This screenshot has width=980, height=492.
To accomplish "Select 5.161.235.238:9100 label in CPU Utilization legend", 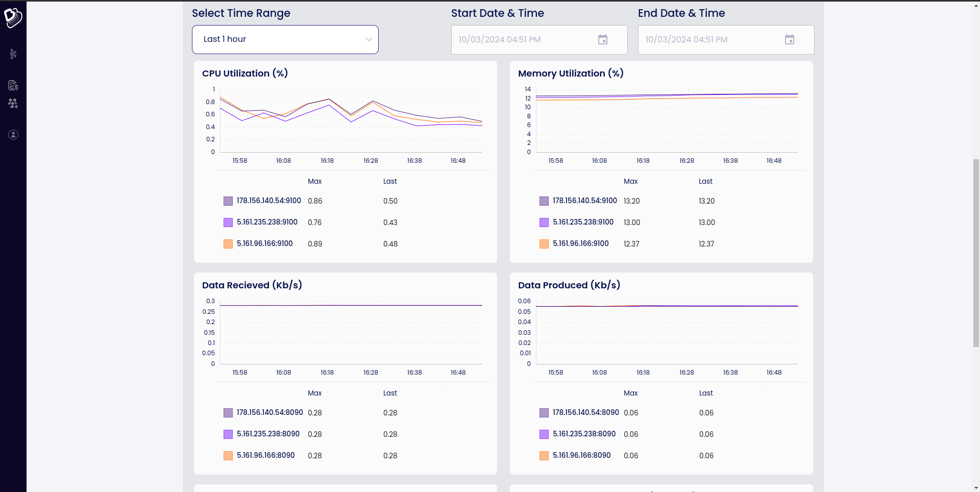I will 267,222.
